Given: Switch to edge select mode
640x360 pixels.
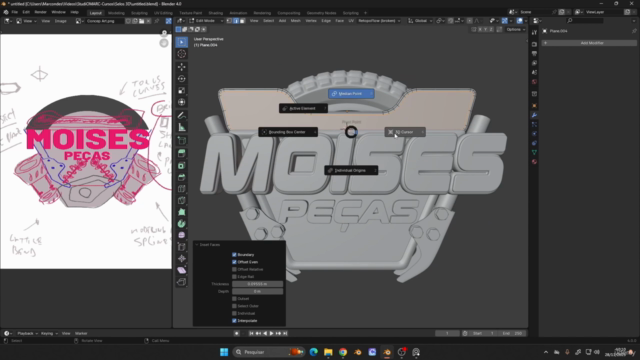Looking at the screenshot, I should coord(236,20).
